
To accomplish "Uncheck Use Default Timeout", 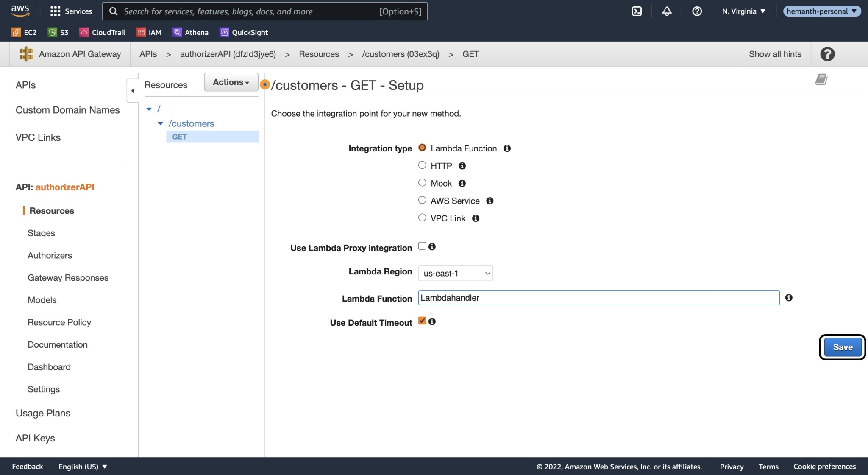I will (x=422, y=321).
